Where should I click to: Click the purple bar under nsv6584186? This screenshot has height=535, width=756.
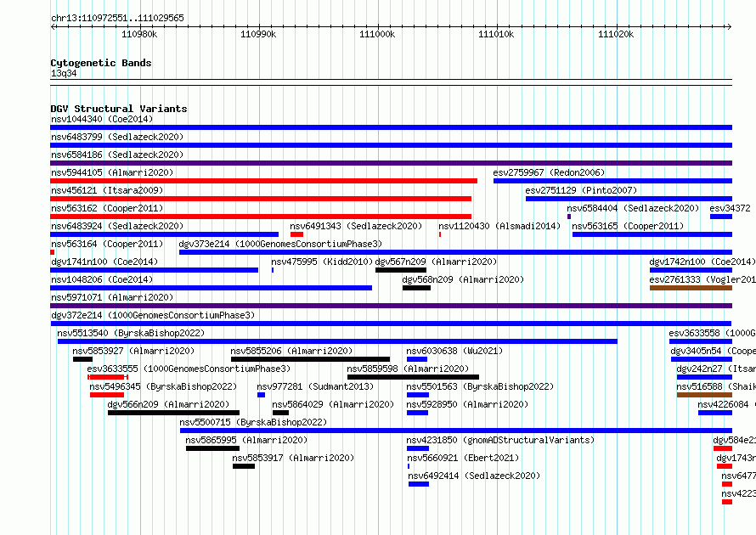pos(391,163)
